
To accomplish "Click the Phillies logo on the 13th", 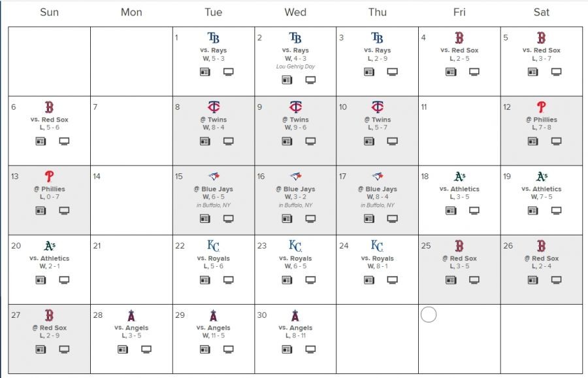I will [49, 176].
